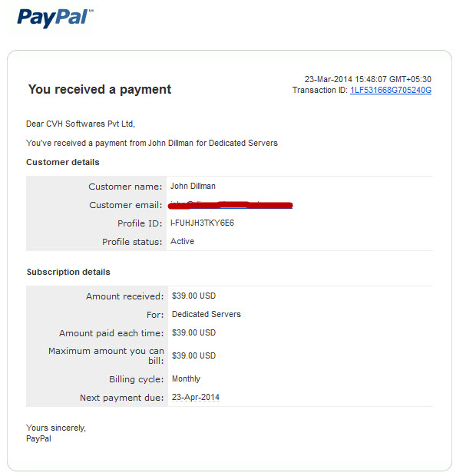This screenshot has height=476, width=466.
Task: Click the redacted customer email link
Action: (230, 205)
